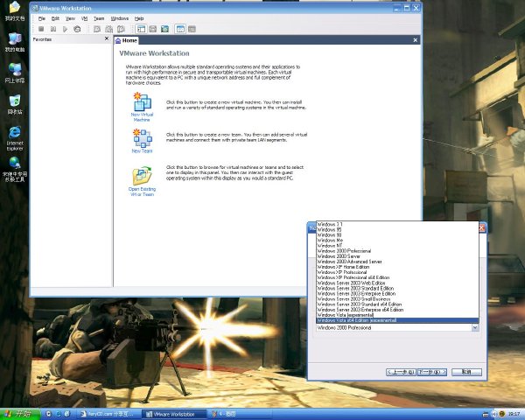The image size is (525, 420).
Task: Choose Windows 2000 Professional in the open list
Action: coord(397,251)
